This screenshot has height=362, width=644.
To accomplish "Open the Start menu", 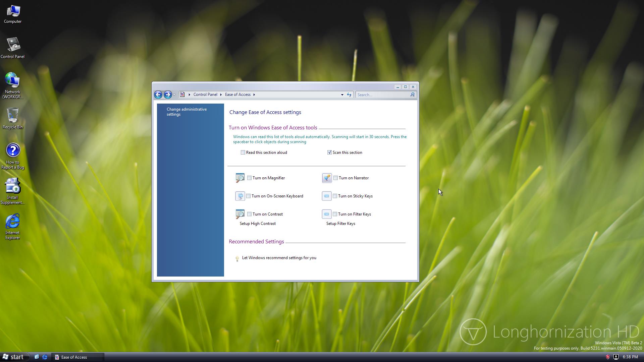I will pyautogui.click(x=13, y=357).
